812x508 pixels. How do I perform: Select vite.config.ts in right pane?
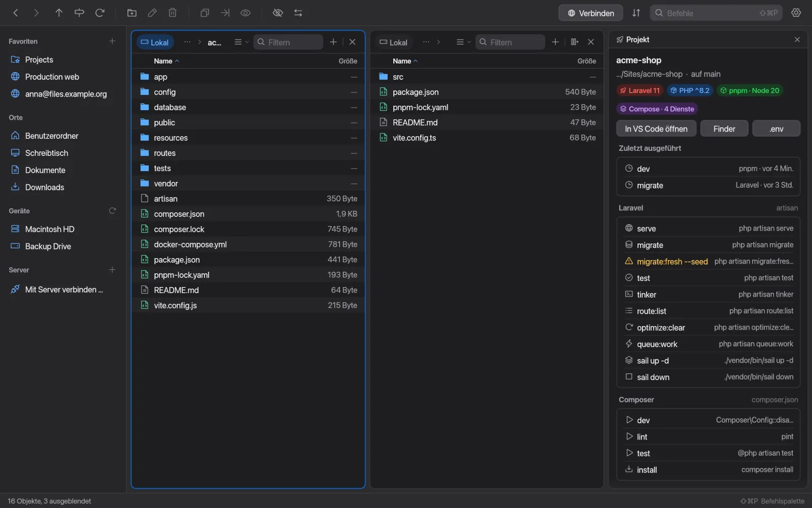[x=487, y=138]
